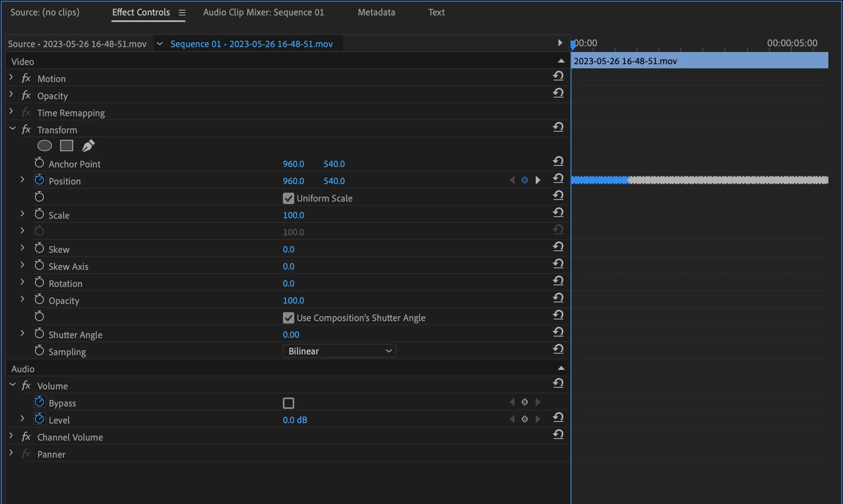Viewport: 843px width, 504px height.
Task: Open the Sampling dropdown set to Bilinear
Action: 339,351
